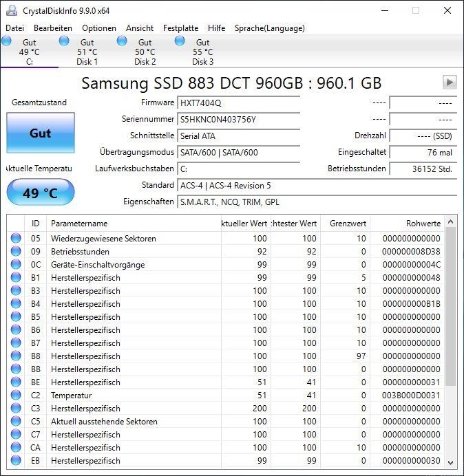Select the Aktuell ausstehende Sektoren row
The image size is (464, 476).
(226, 422)
